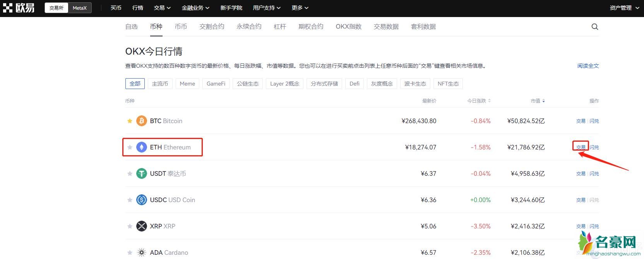The height and width of the screenshot is (259, 644).
Task: Switch to MetaX mode
Action: (80, 8)
